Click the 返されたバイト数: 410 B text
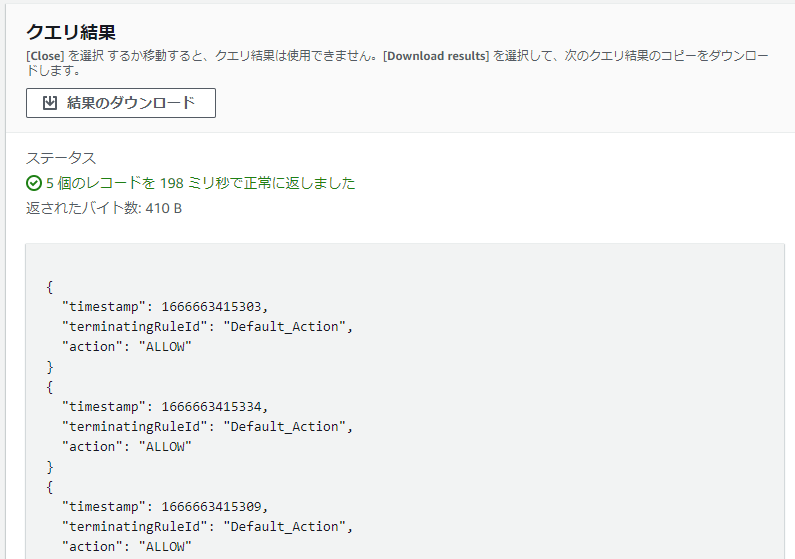This screenshot has width=795, height=559. pyautogui.click(x=103, y=208)
